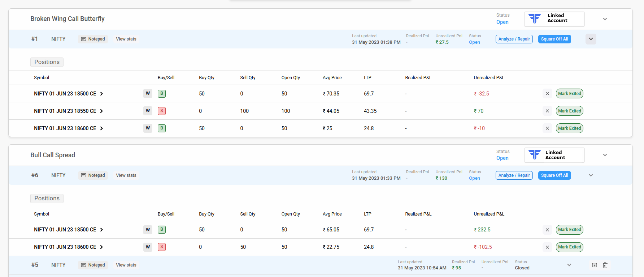This screenshot has width=644, height=277.
Task: Click unrealized PnL value ₹ 130
Action: 441,178
